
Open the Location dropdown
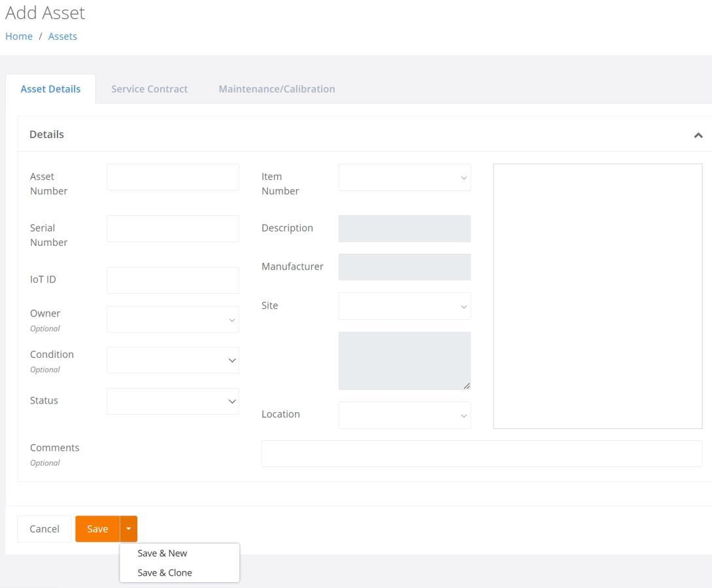(404, 415)
